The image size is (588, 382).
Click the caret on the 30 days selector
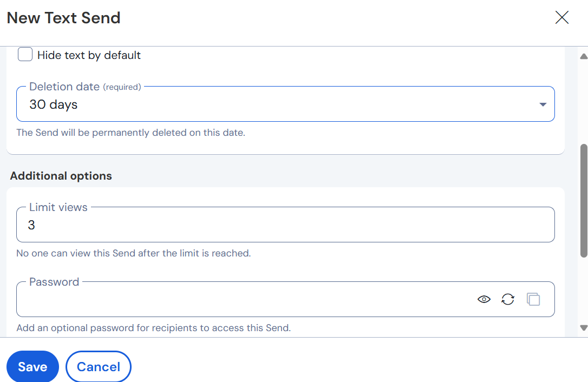(542, 104)
